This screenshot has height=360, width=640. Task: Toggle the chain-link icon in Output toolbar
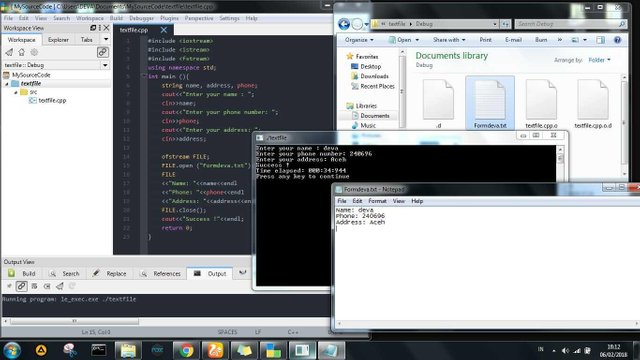pyautogui.click(x=21, y=286)
